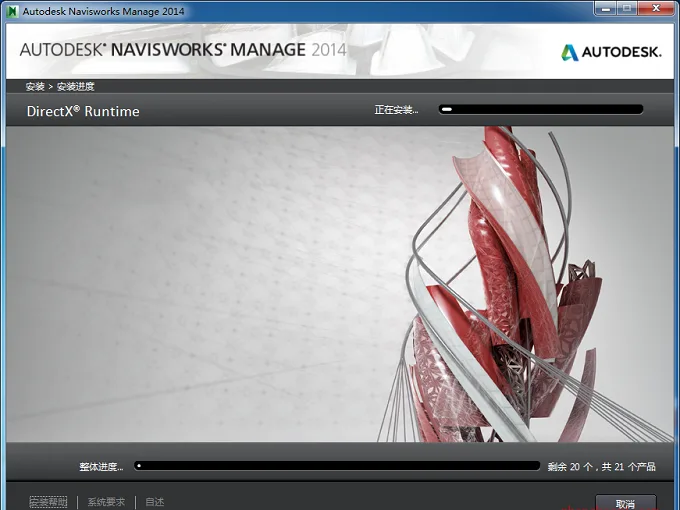The image size is (680, 510).
Task: Close the Navisworks installer window
Action: point(656,9)
